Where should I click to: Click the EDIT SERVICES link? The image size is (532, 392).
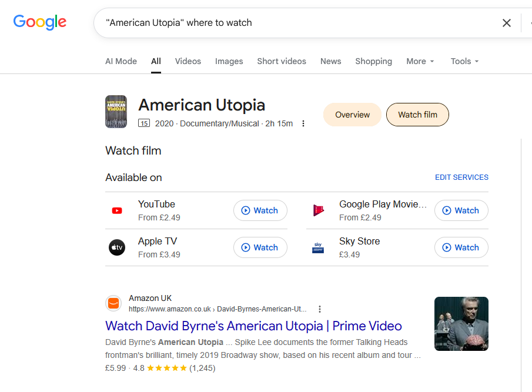(462, 177)
